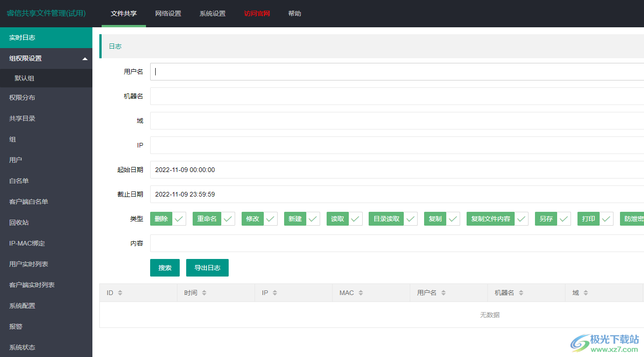The height and width of the screenshot is (357, 644).
Task: Focus the 域 input field
Action: pos(397,121)
